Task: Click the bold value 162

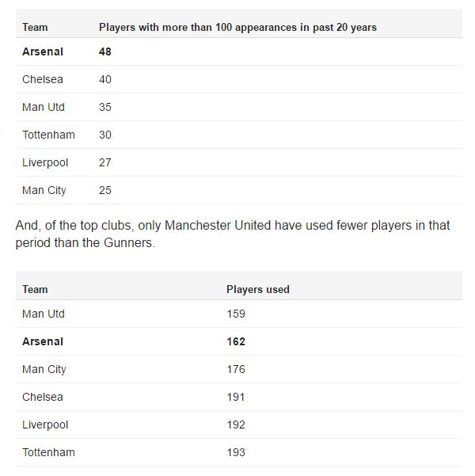Action: coord(236,341)
